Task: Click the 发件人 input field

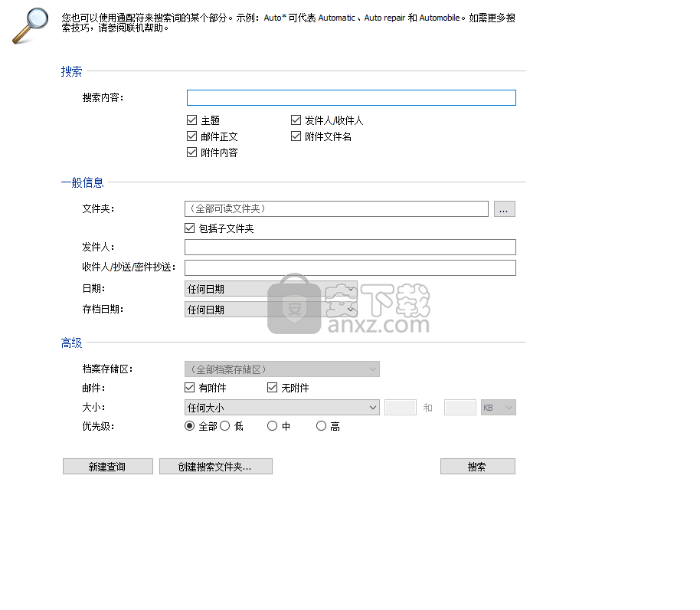Action: [x=350, y=247]
